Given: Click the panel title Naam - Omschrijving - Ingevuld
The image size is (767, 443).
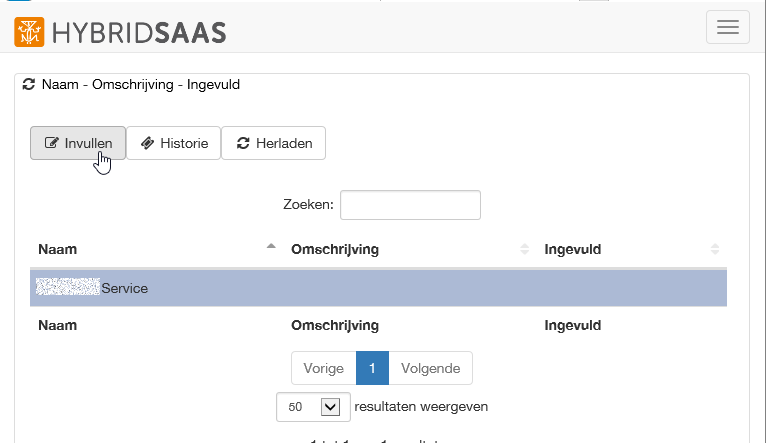Looking at the screenshot, I should tap(141, 85).
